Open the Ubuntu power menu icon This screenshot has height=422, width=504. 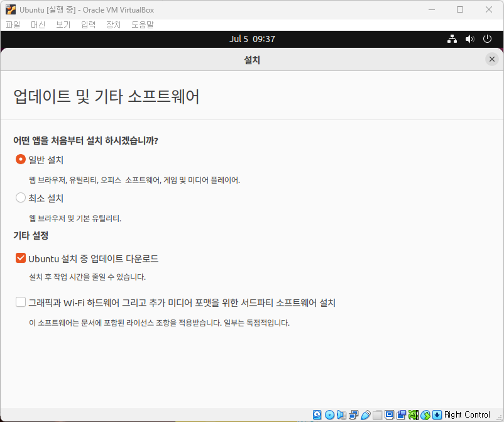[x=487, y=39]
